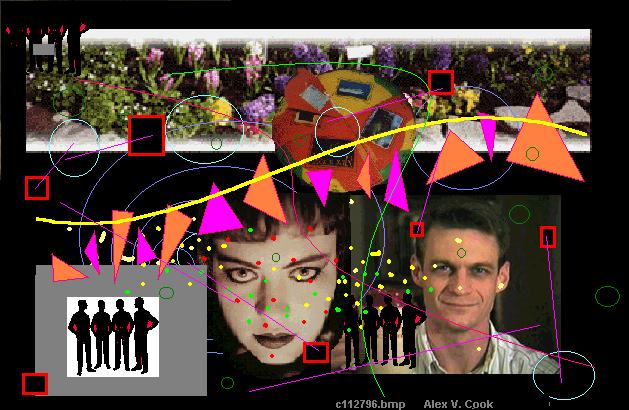Click the c112796.bmp filename text
The width and height of the screenshot is (629, 410).
[x=370, y=404]
